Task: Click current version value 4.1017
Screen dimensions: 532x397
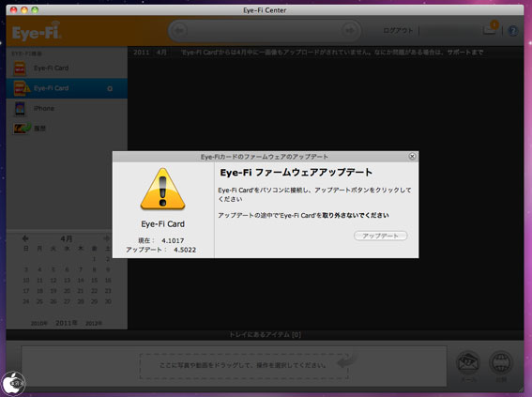Action: (173, 240)
